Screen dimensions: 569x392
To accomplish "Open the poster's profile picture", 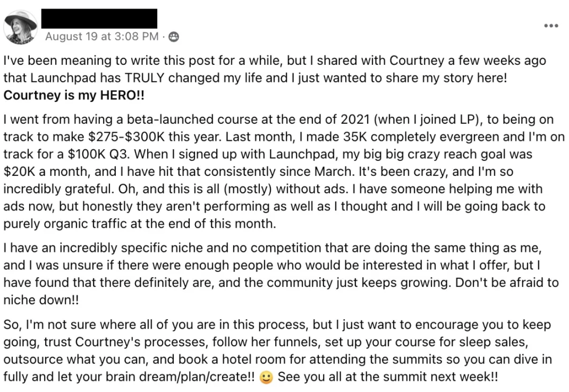I will 20,27.
